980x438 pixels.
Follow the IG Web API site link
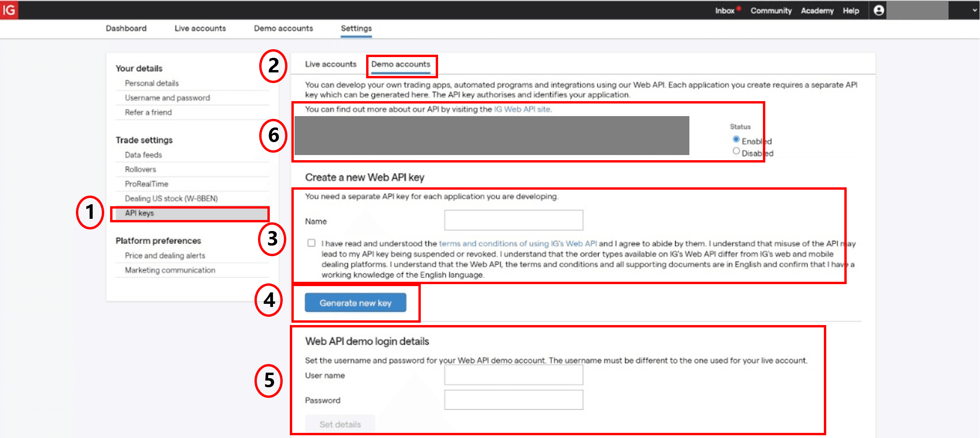(x=522, y=109)
